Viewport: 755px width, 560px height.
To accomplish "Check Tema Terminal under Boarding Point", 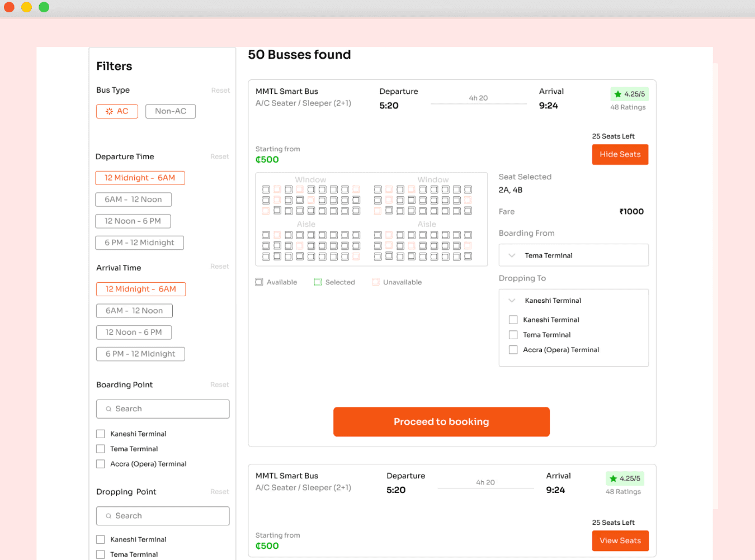I will click(x=101, y=449).
